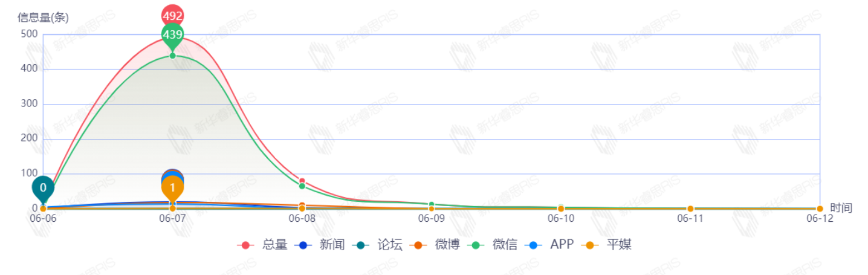Toggle the 微博 series in the legend
The height and width of the screenshot is (275, 868).
point(447,245)
